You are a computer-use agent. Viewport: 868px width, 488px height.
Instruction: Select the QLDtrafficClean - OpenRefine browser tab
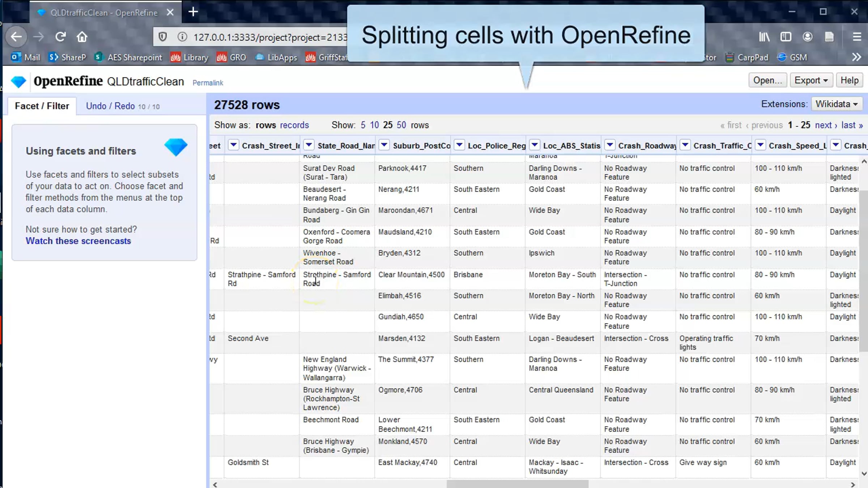(104, 13)
